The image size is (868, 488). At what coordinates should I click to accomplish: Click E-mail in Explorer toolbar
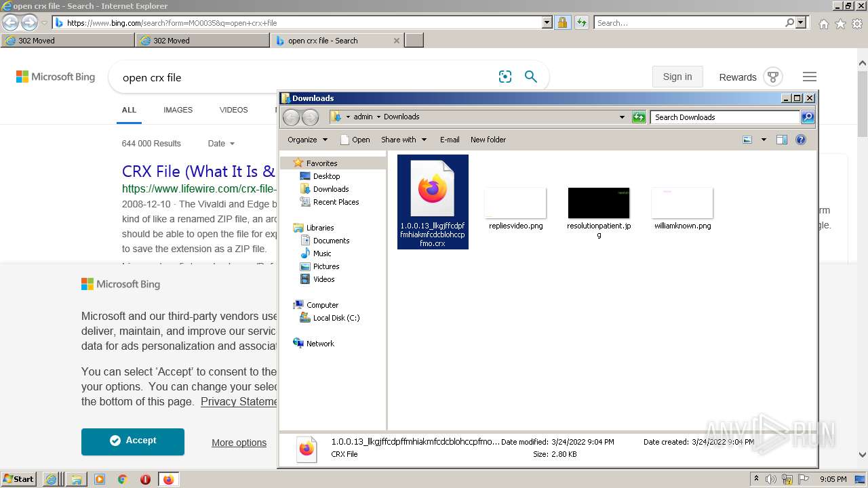coord(450,140)
